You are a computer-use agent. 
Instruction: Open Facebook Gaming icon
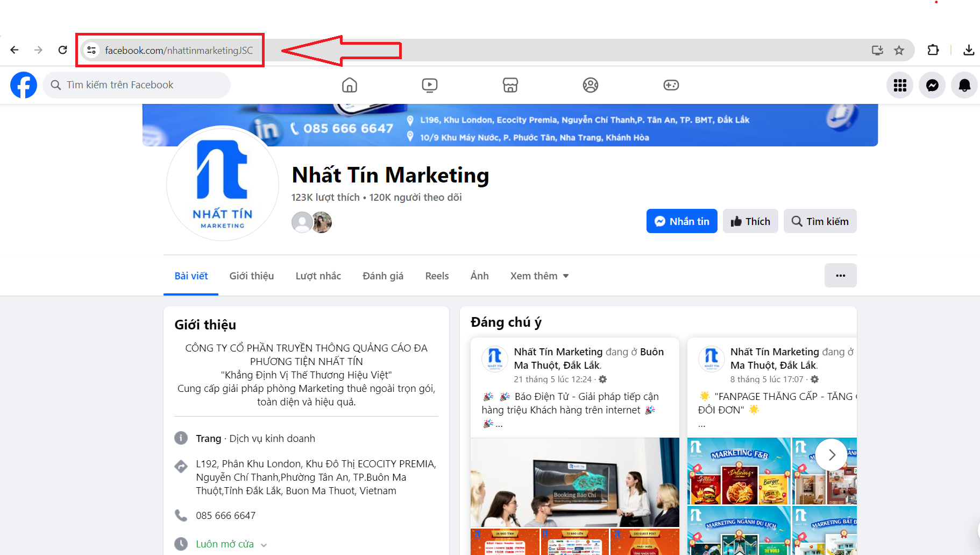point(671,85)
